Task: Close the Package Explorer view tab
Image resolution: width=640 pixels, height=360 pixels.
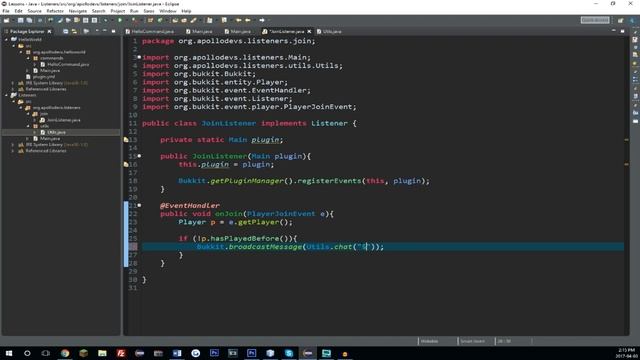Action: coord(49,31)
